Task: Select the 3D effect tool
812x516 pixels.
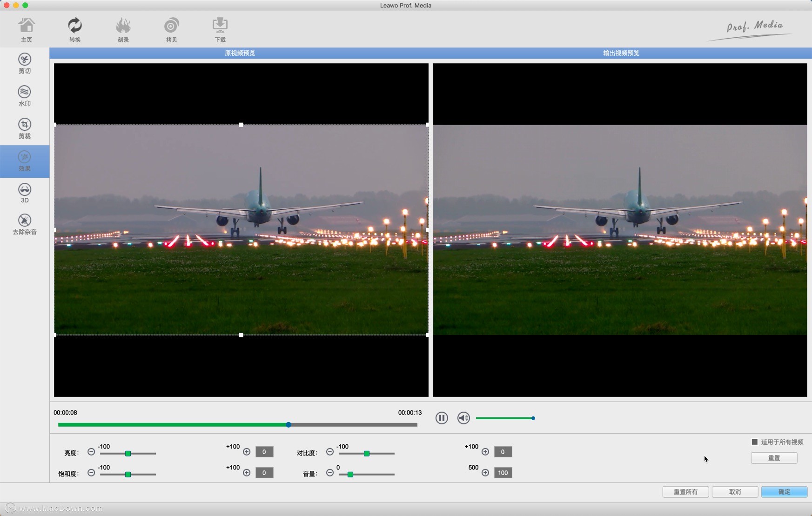Action: (x=25, y=193)
